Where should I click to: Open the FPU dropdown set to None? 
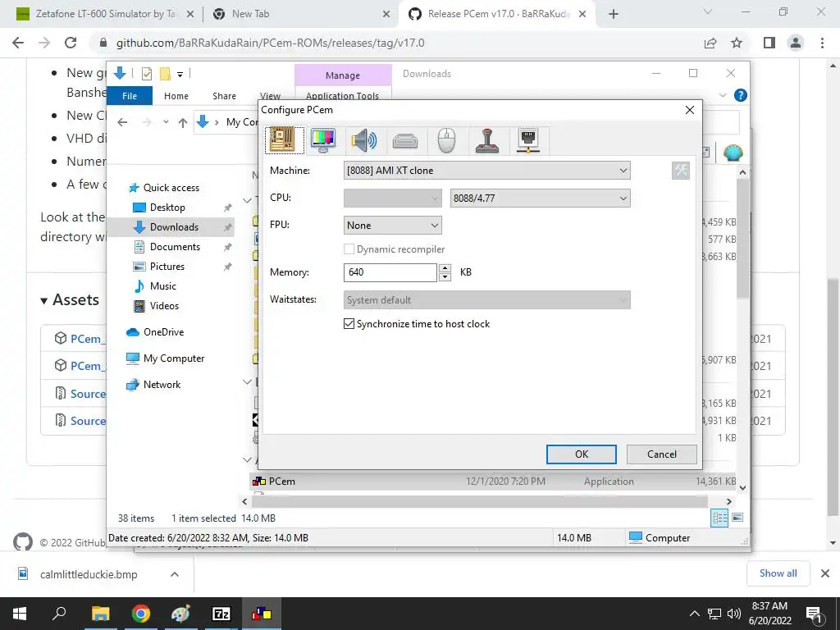393,226
